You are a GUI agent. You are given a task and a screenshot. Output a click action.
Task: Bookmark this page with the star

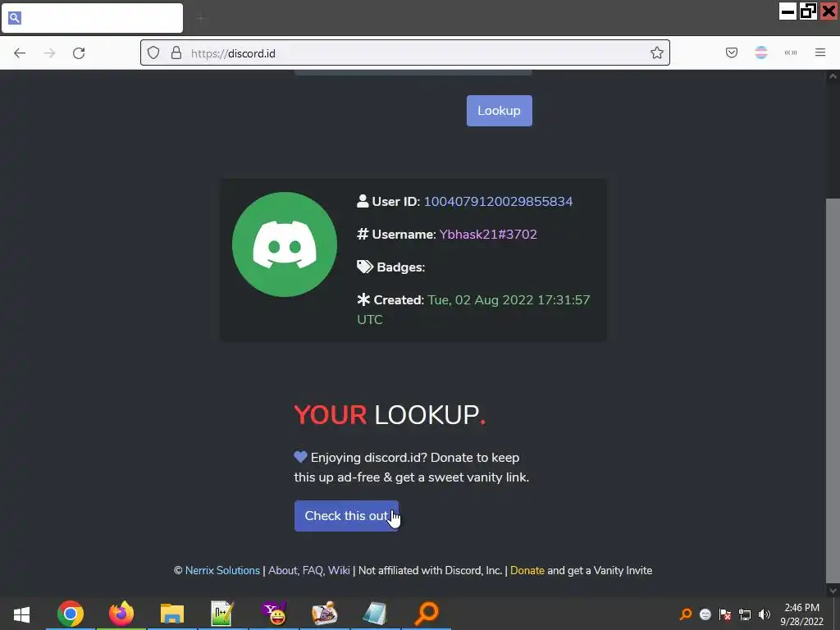pyautogui.click(x=657, y=52)
